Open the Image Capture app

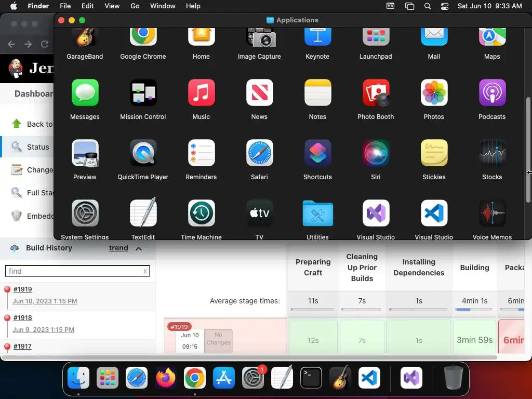[260, 38]
